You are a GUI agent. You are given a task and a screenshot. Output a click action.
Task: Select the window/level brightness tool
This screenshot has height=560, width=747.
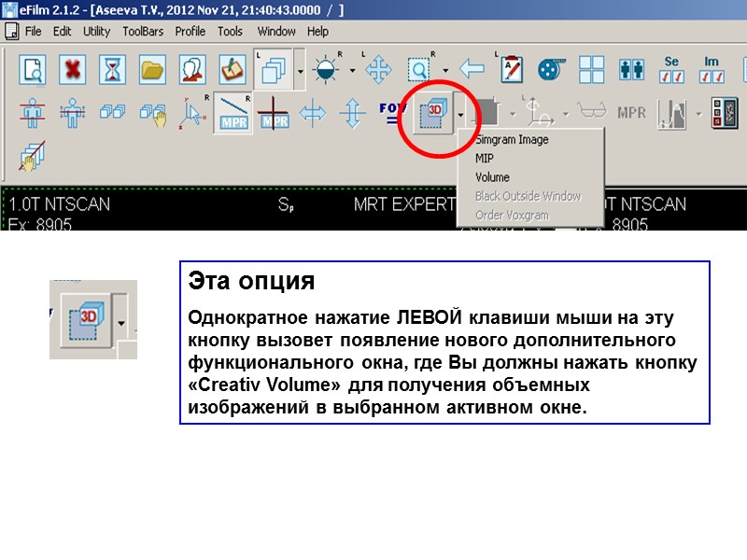click(326, 70)
